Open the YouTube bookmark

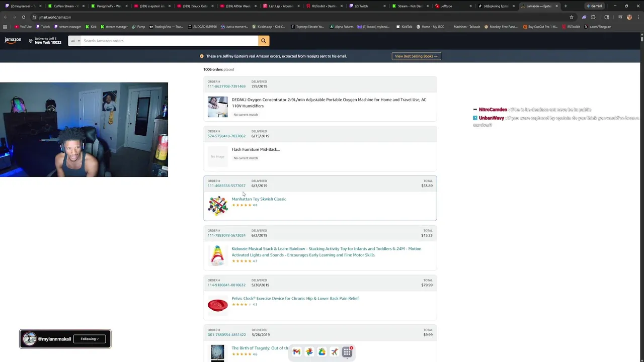click(x=23, y=27)
